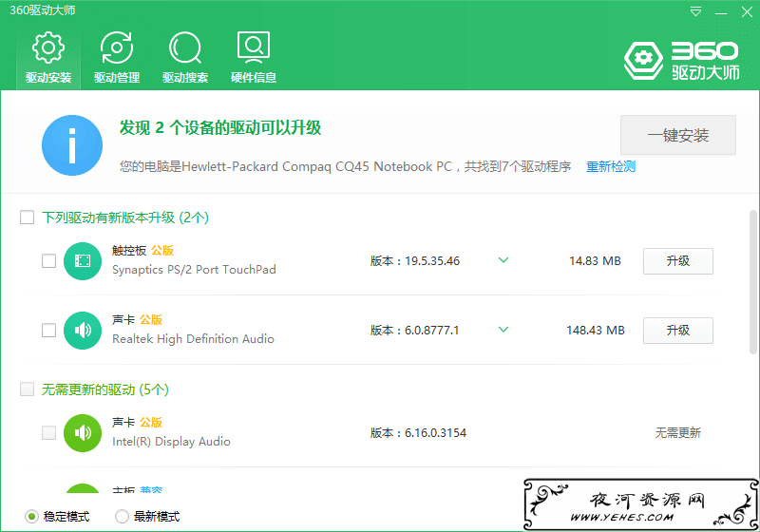The height and width of the screenshot is (532, 760).
Task: Click the 148.43 MB size text
Action: [596, 331]
